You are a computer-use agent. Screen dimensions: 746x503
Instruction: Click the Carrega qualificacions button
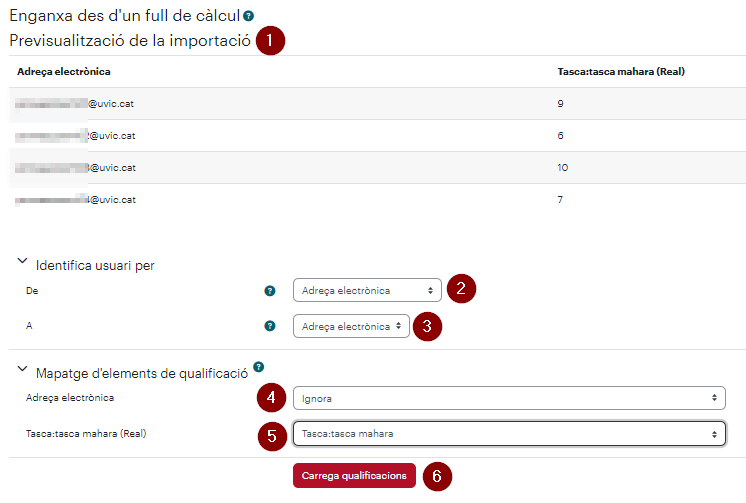pyautogui.click(x=354, y=475)
